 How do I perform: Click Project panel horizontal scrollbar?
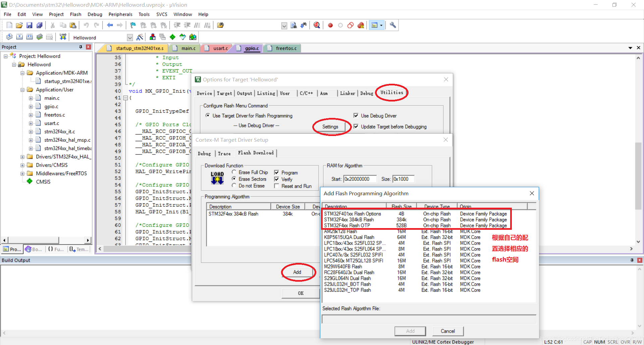[x=33, y=240]
